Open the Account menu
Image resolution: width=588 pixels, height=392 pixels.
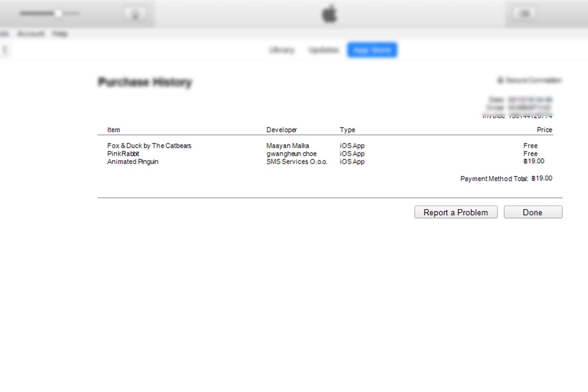(31, 34)
